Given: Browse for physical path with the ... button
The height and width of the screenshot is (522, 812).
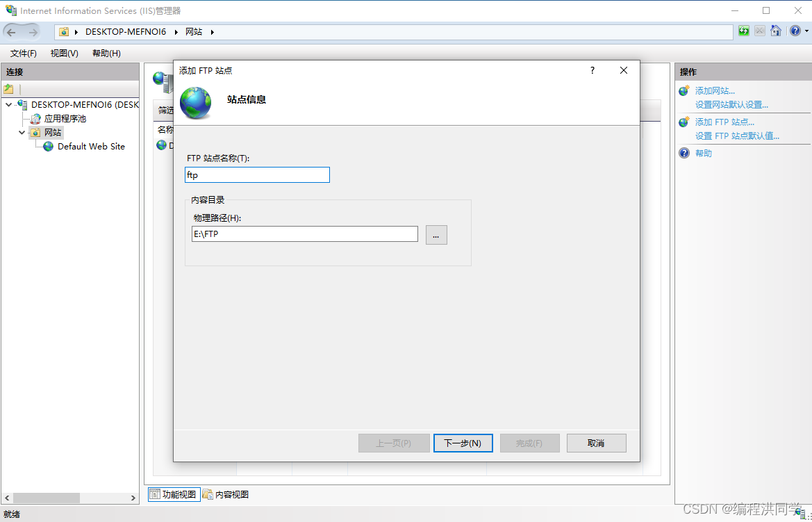Looking at the screenshot, I should point(436,235).
